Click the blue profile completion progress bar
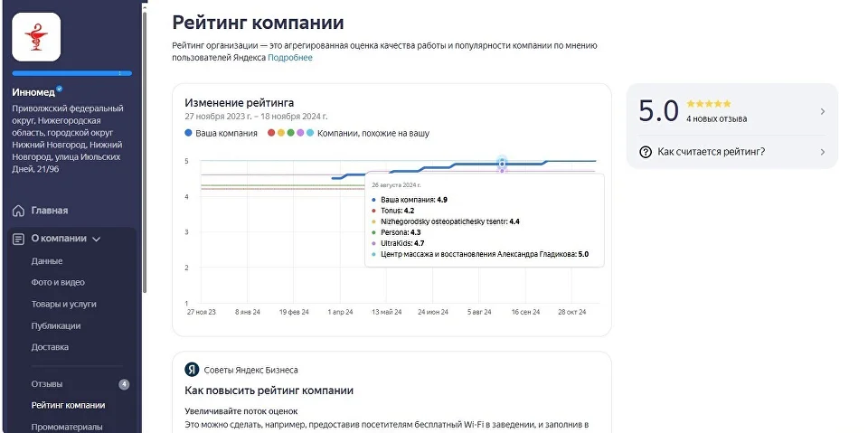Screen dimensions: 868x433 [72, 73]
